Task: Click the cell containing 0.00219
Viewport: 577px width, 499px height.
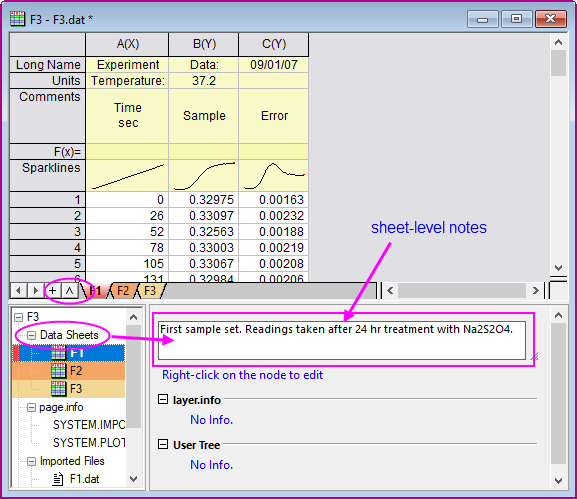Action: pyautogui.click(x=273, y=248)
